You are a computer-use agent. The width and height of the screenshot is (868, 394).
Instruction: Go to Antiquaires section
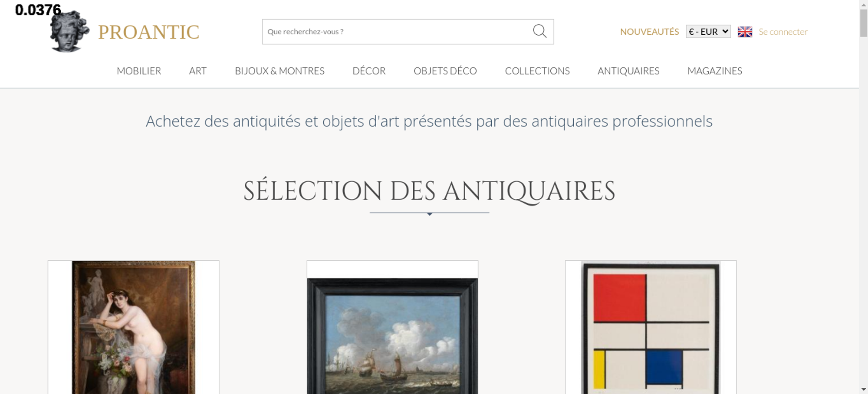click(628, 71)
